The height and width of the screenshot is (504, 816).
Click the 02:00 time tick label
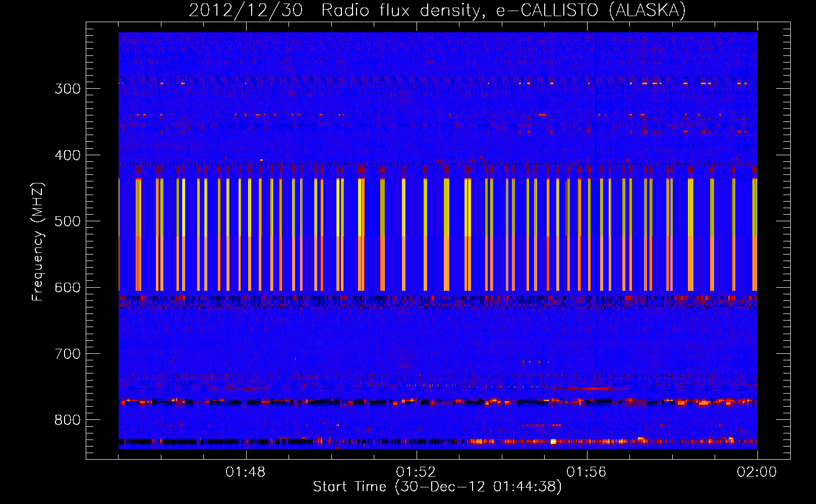point(757,472)
